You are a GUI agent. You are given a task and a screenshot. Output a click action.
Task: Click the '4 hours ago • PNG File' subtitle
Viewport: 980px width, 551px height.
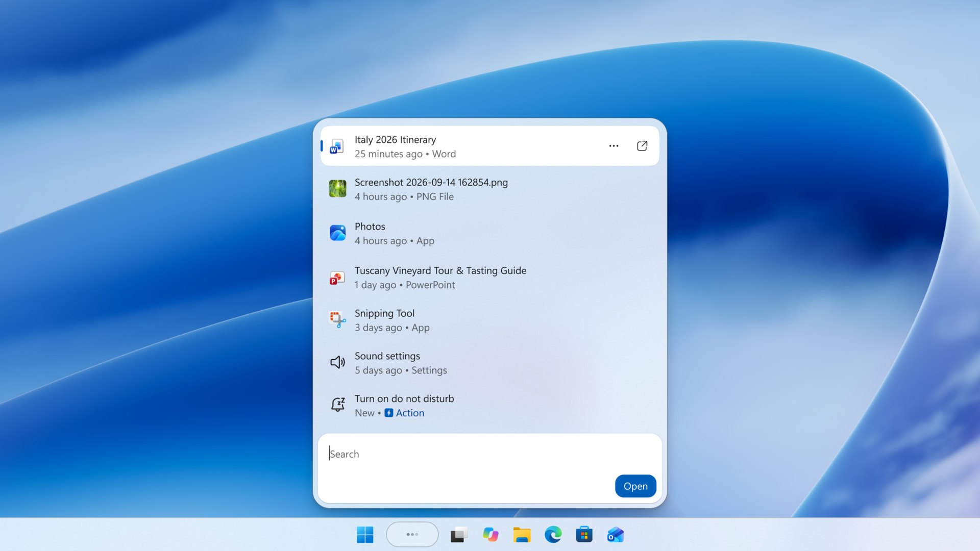tap(404, 196)
